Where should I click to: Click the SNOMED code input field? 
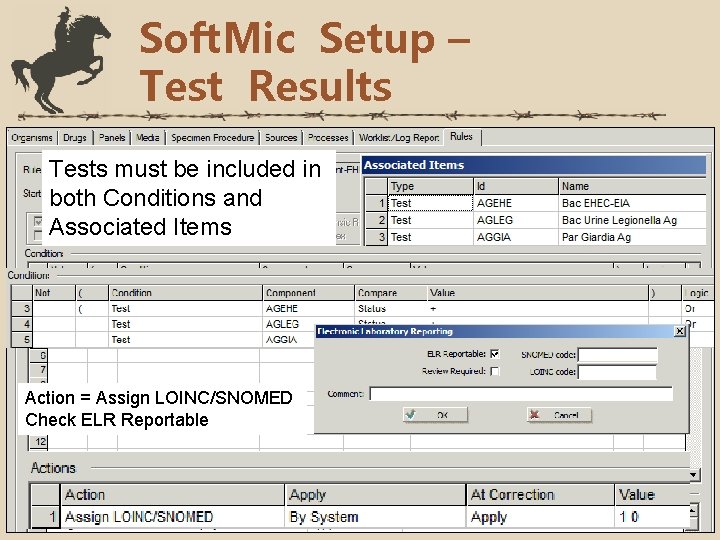click(618, 354)
